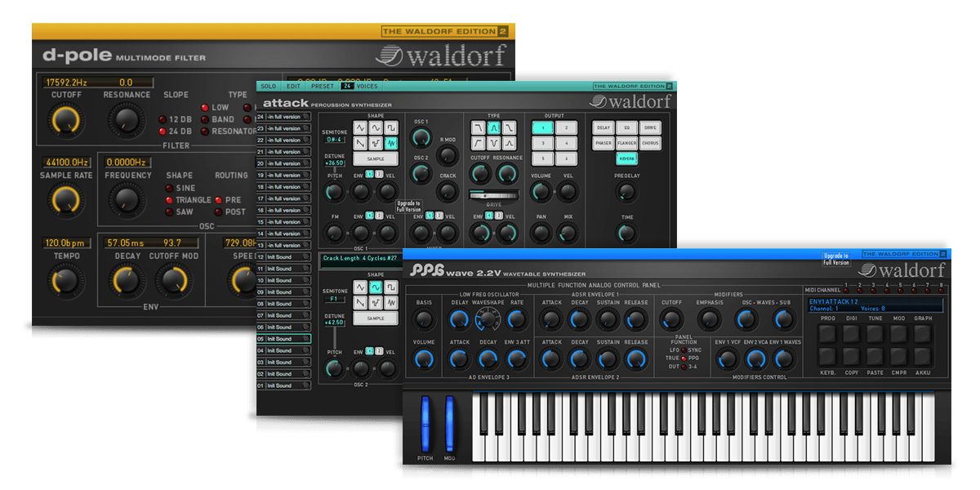Click the EMPHASIS knob in PPG wave
The image size is (980, 490).
[710, 320]
